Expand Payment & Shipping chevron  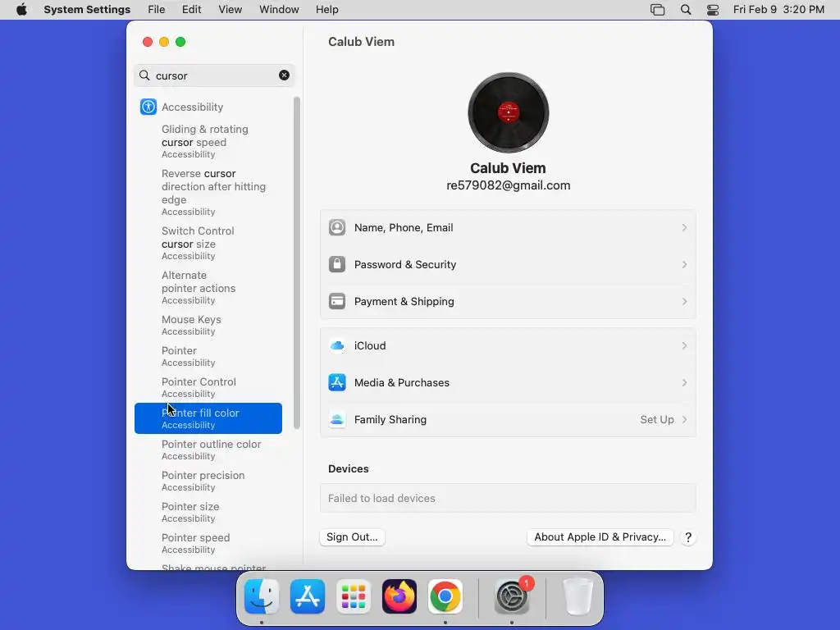click(x=684, y=301)
